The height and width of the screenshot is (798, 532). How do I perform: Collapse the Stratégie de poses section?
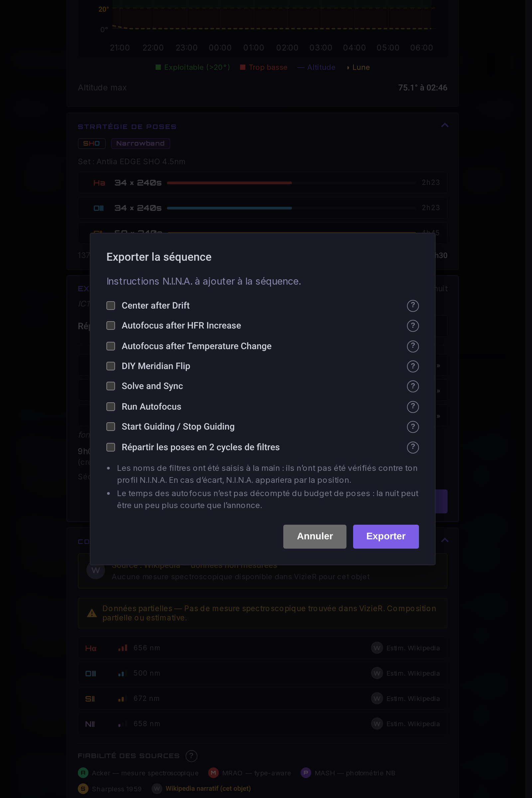coord(445,125)
